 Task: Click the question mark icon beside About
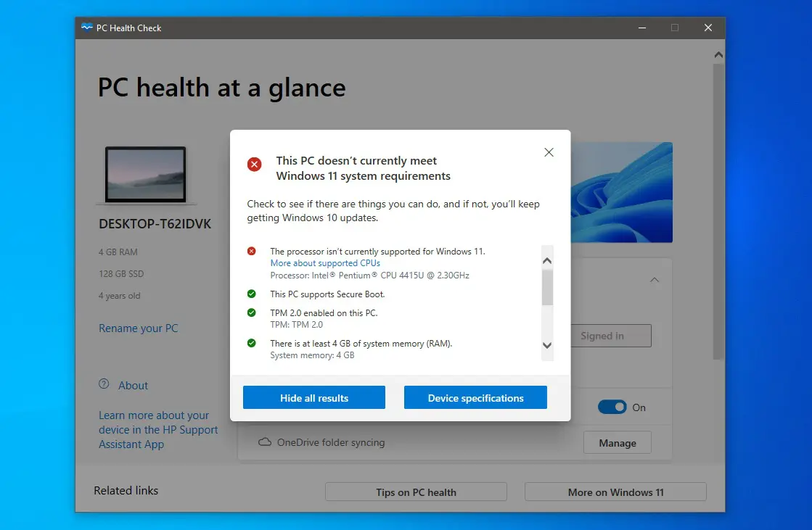[103, 385]
